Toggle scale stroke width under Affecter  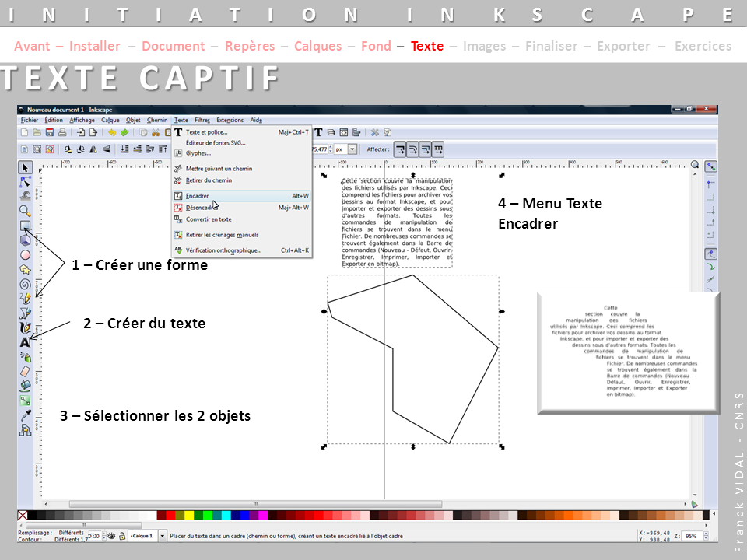point(400,149)
